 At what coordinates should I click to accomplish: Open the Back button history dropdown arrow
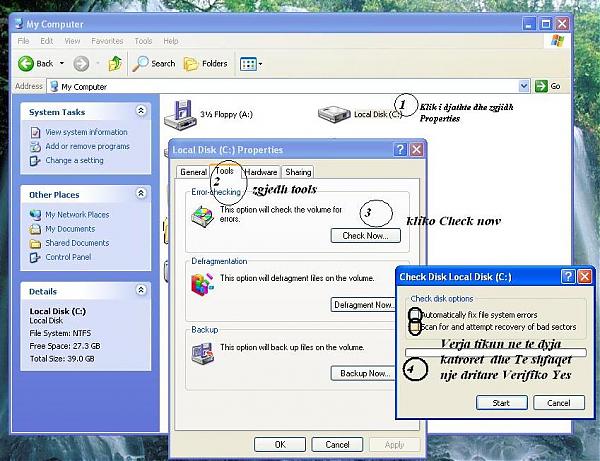(62, 64)
